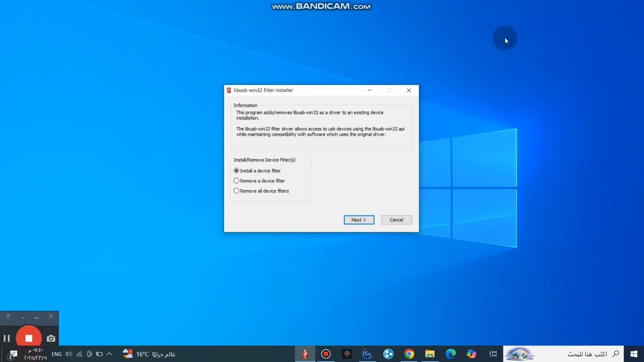Open the notification action center icon
This screenshot has width=644, height=362.
[x=13, y=354]
